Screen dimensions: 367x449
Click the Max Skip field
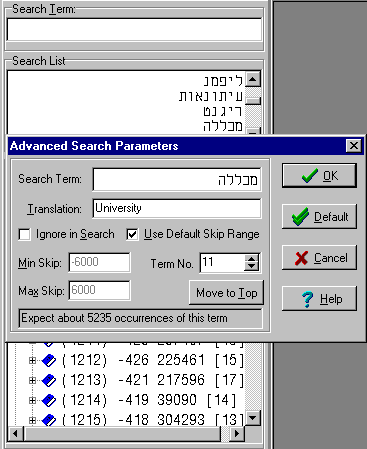[99, 290]
